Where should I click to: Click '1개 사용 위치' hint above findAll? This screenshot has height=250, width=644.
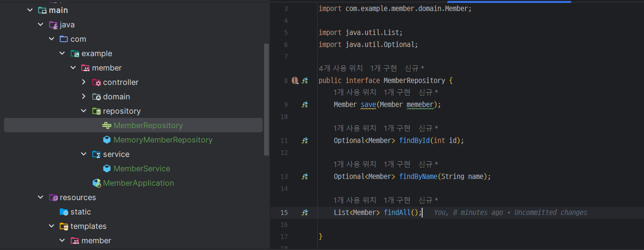(355, 200)
